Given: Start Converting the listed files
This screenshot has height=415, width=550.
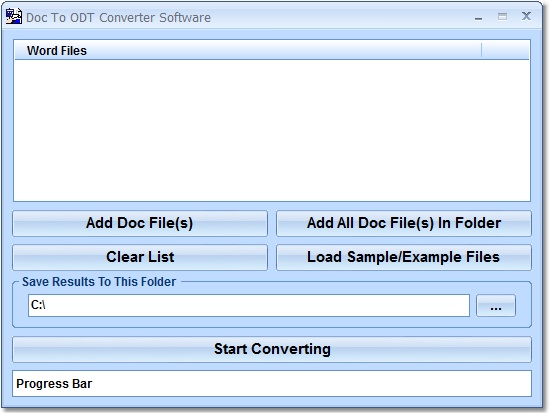Looking at the screenshot, I should point(272,349).
